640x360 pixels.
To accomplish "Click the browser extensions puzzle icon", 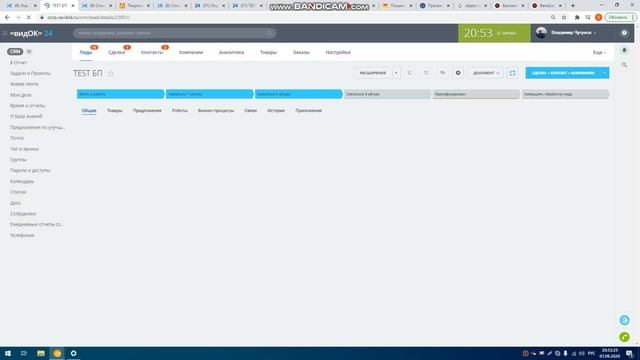I will [577, 18].
